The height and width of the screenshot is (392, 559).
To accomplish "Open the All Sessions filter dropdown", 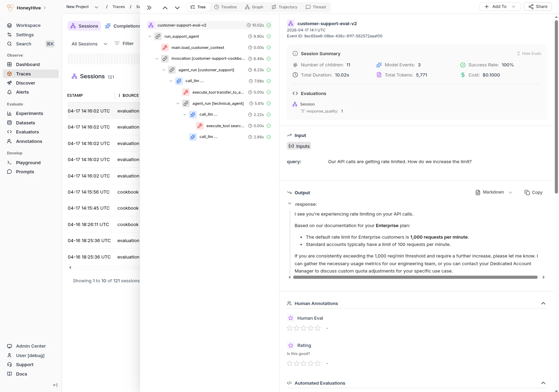I will coord(89,44).
